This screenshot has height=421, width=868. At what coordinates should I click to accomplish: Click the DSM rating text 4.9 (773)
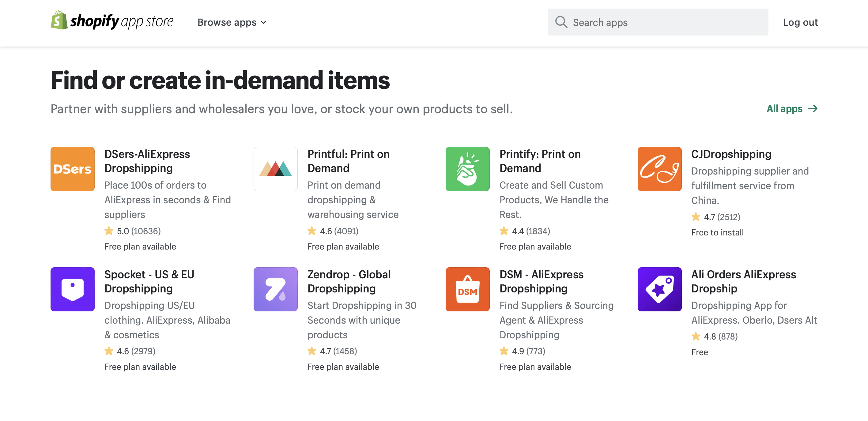[528, 351]
